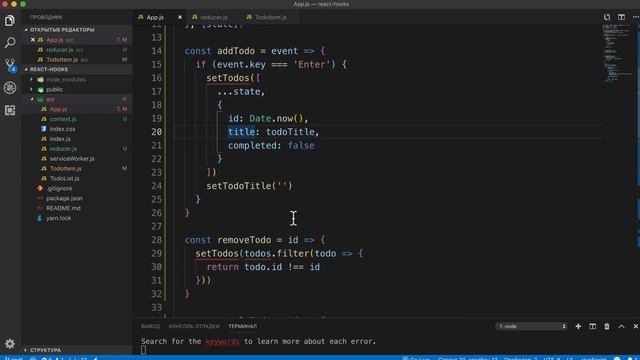Screen dimensions: 640x360
Task: Click the code minimap overview
Action: pyautogui.click(x=619, y=53)
